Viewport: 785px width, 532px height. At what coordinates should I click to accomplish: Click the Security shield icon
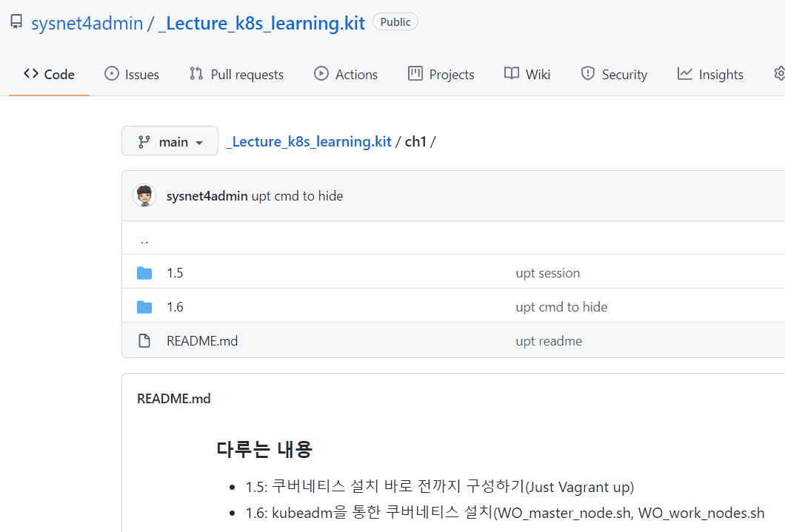coord(588,73)
